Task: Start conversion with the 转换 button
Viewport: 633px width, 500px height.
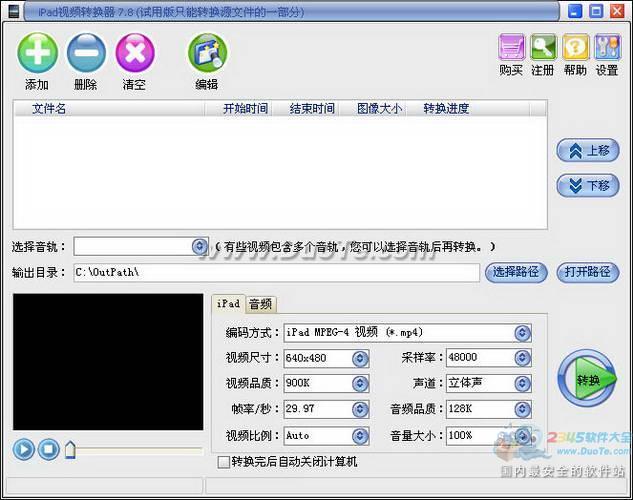Action: 587,379
